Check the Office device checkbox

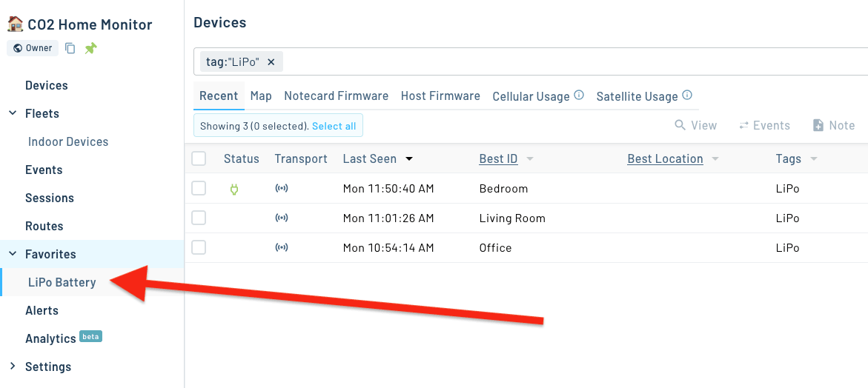point(199,247)
